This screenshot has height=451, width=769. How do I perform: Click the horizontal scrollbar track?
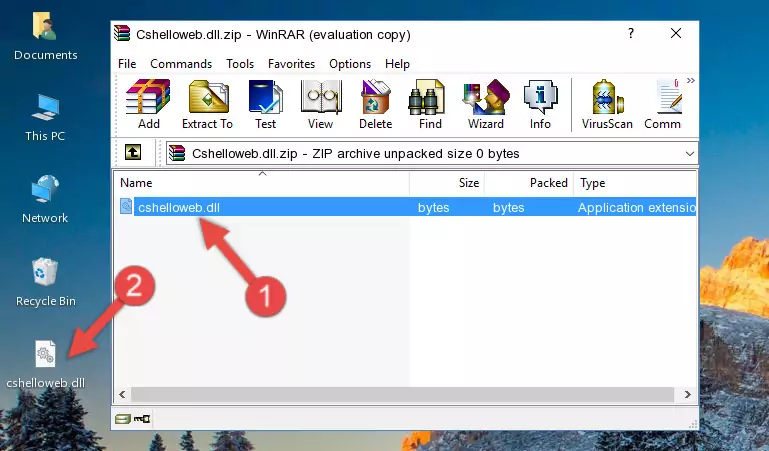coord(402,394)
